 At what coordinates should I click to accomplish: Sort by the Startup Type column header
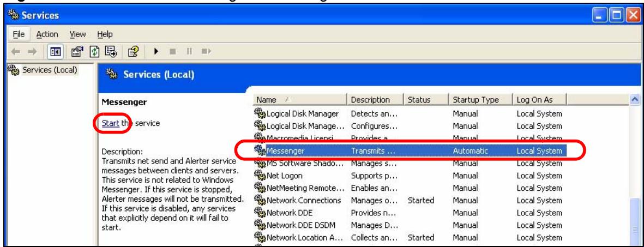(x=480, y=100)
